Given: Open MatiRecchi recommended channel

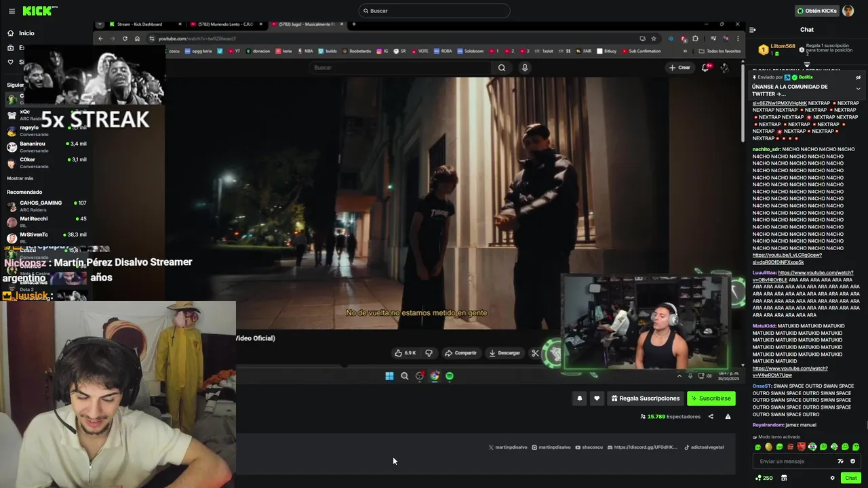Looking at the screenshot, I should point(46,222).
